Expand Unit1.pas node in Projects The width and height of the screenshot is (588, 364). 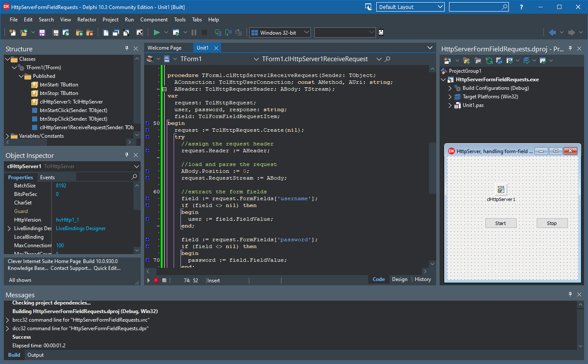[x=450, y=105]
